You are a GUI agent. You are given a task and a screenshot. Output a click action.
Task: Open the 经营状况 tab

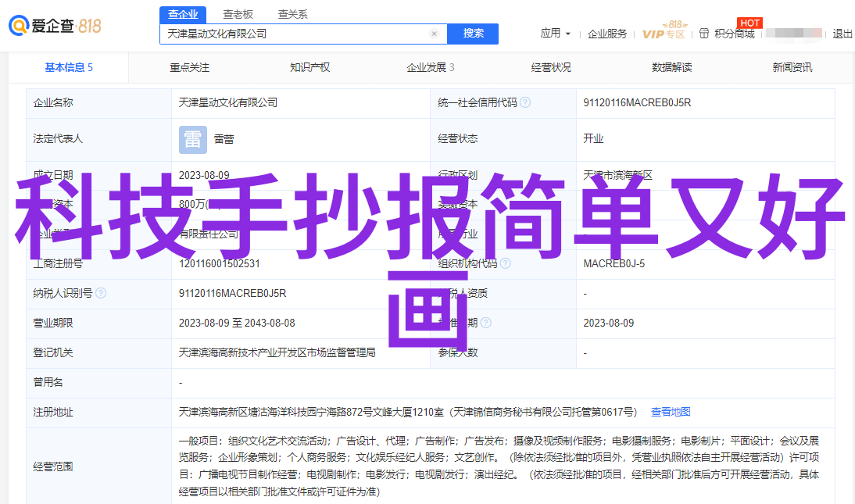(551, 68)
